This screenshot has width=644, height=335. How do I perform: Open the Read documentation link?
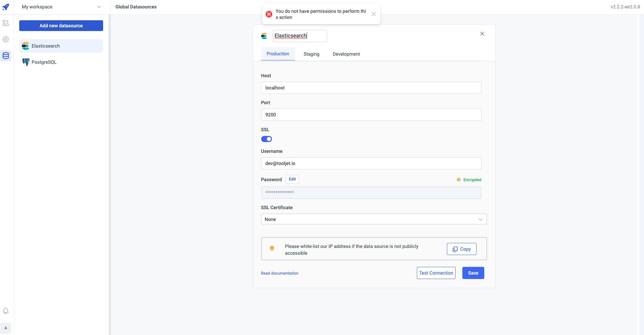coord(279,273)
